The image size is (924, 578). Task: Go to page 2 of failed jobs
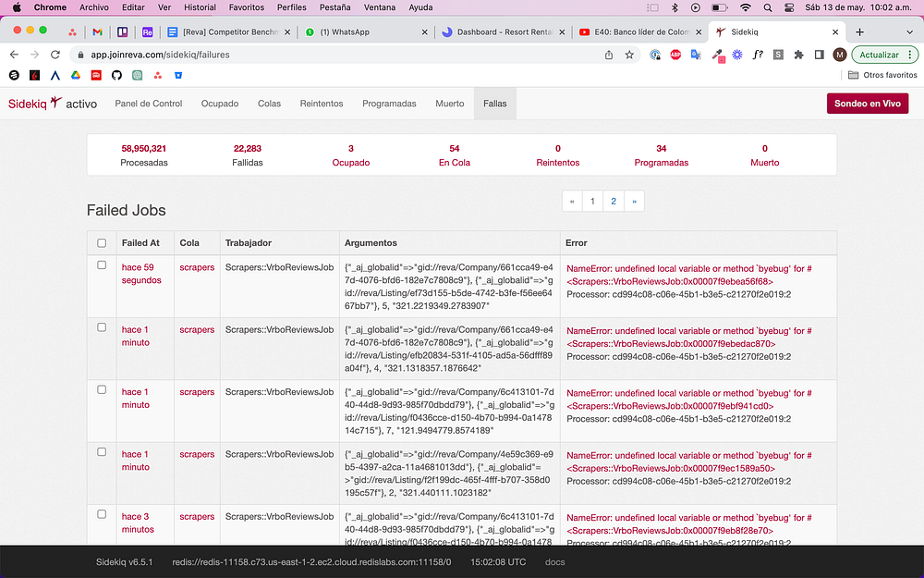pyautogui.click(x=614, y=201)
